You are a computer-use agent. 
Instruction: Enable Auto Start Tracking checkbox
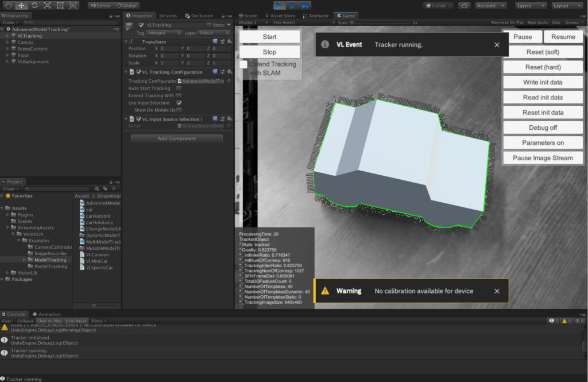(179, 88)
